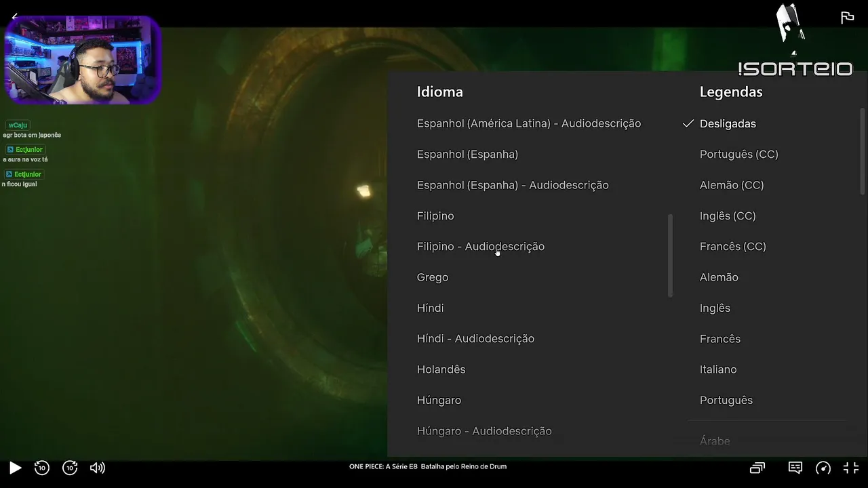Enable Português (CC) subtitles
Viewport: 868px width, 488px height.
tap(739, 155)
